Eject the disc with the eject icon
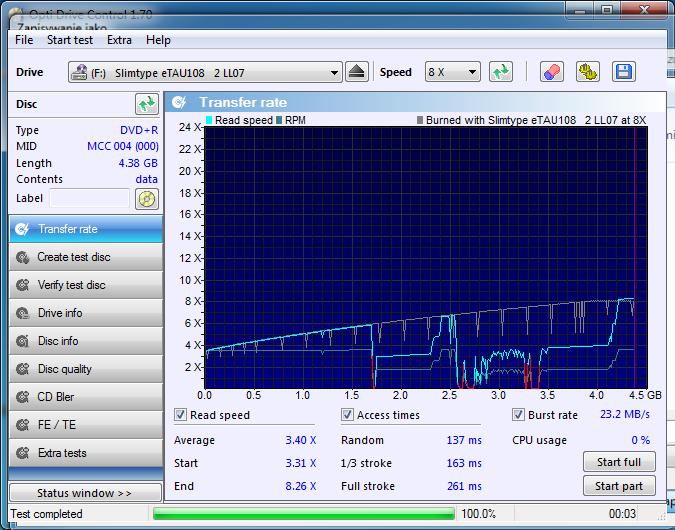Screen dimensions: 675x530 point(356,72)
